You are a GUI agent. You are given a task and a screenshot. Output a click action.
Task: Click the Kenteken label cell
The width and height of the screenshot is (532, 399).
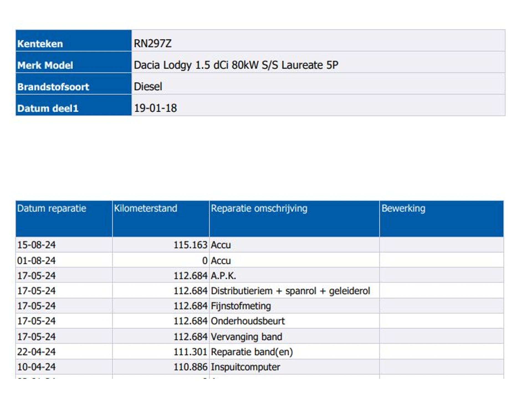73,40
